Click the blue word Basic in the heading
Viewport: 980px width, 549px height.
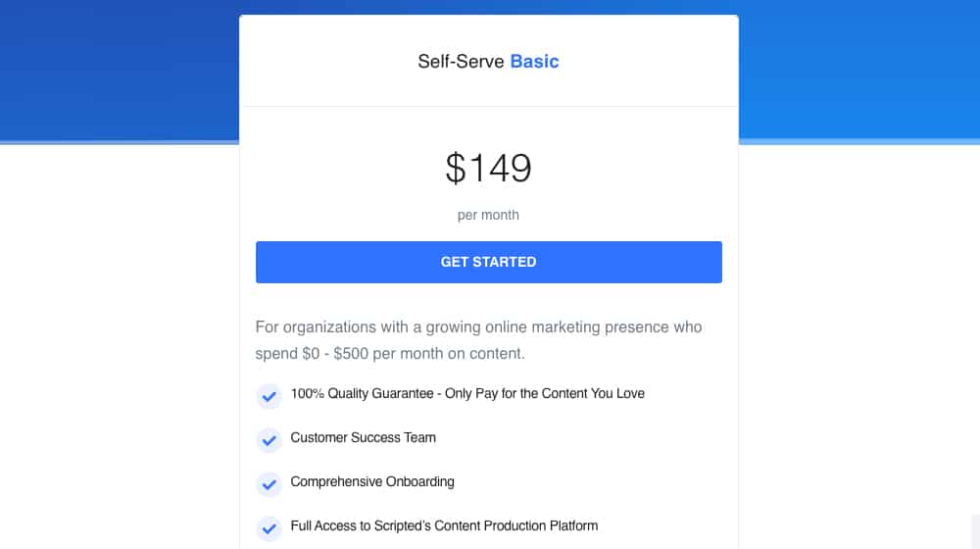[x=534, y=62]
